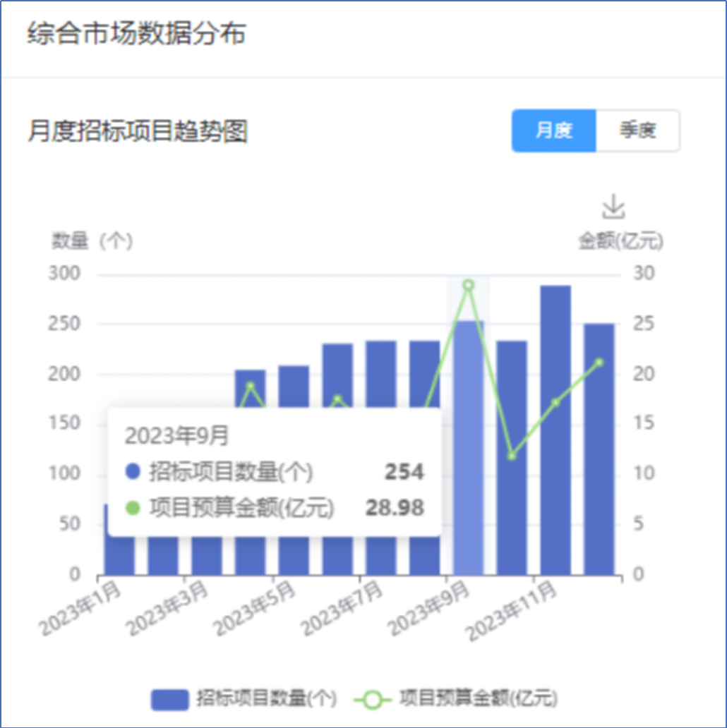The image size is (727, 728).
Task: Select the highlighted 2023年9月 bar
Action: click(468, 448)
